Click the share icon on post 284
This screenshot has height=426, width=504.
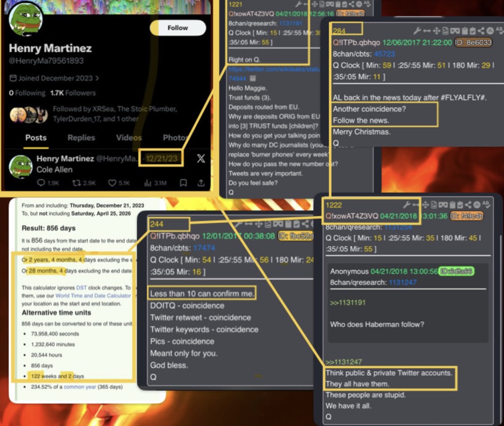tap(481, 31)
